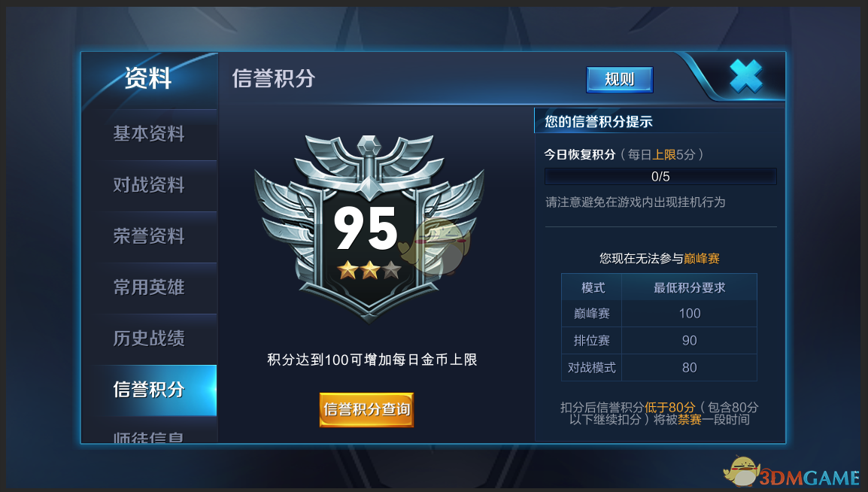Switch to the 对战资料 tab
This screenshot has width=868, height=492.
pos(149,185)
